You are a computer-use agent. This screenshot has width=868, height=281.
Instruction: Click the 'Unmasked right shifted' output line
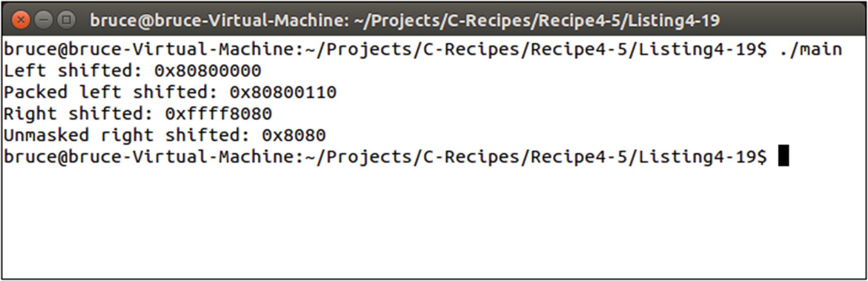coord(165,136)
